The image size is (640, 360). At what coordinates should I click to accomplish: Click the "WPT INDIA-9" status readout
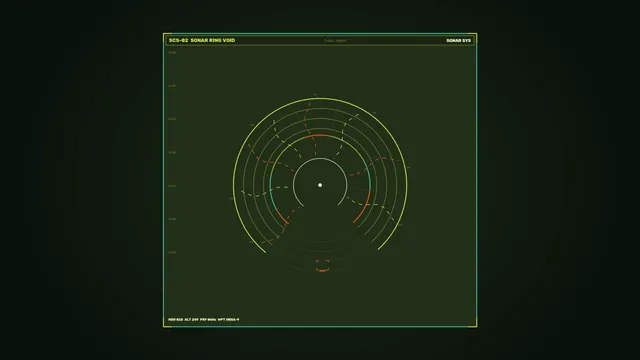click(228, 320)
